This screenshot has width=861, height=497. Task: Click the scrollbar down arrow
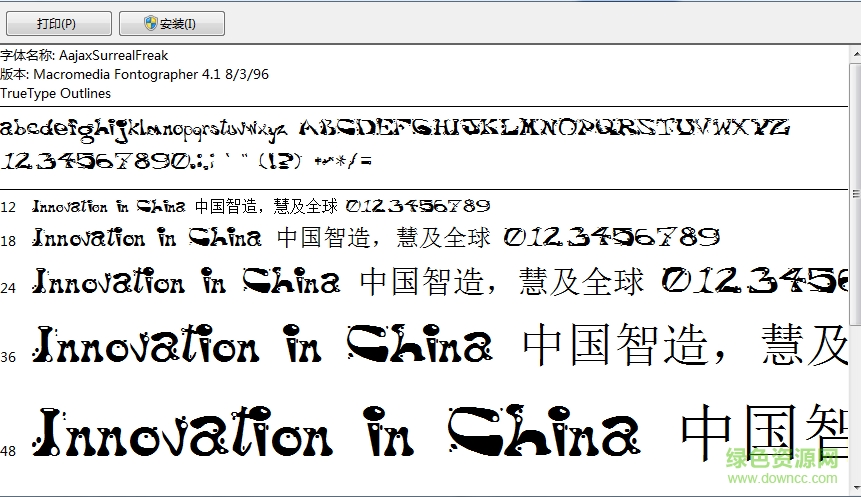pyautogui.click(x=854, y=490)
